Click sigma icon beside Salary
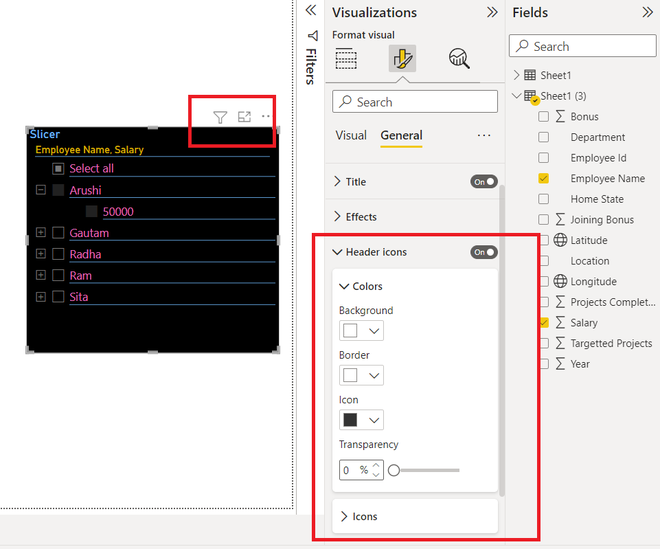The width and height of the screenshot is (660, 549). coord(560,322)
